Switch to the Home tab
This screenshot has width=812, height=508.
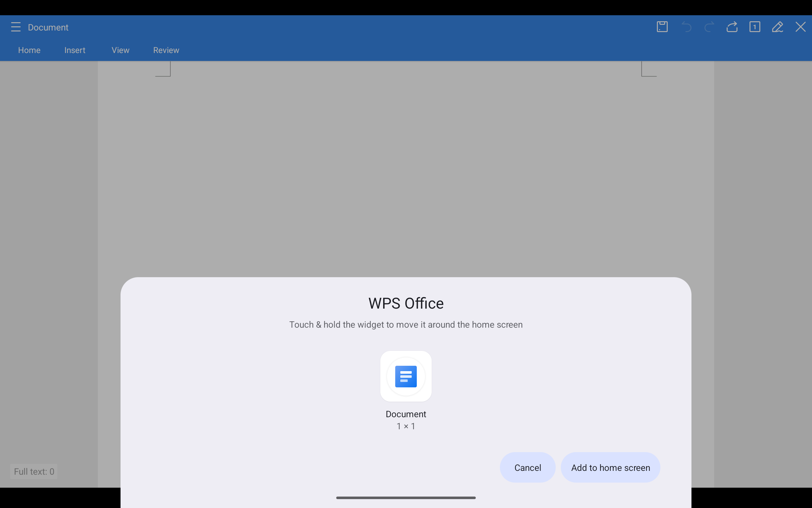point(29,50)
